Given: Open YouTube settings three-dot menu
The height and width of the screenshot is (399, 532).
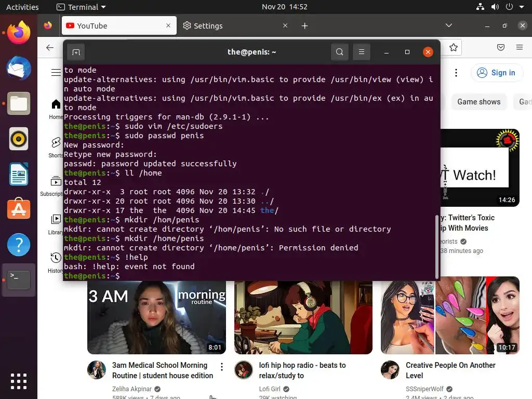Looking at the screenshot, I should 456,73.
